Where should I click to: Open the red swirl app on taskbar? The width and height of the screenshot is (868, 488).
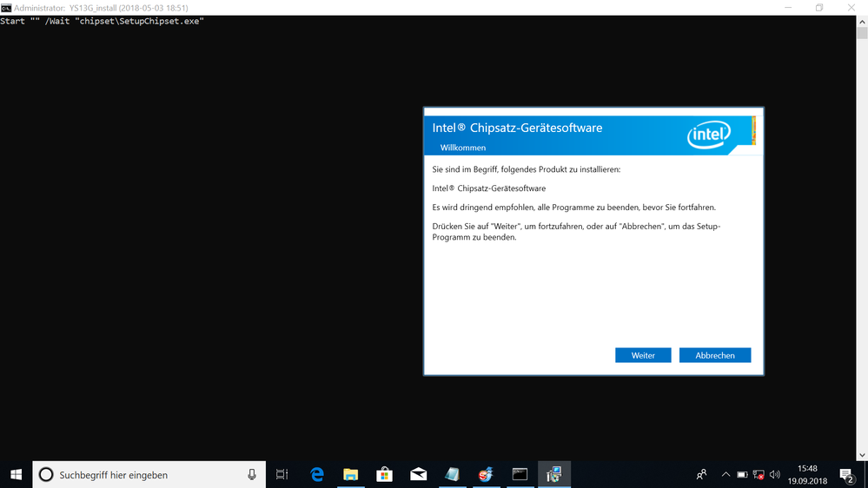pyautogui.click(x=486, y=475)
